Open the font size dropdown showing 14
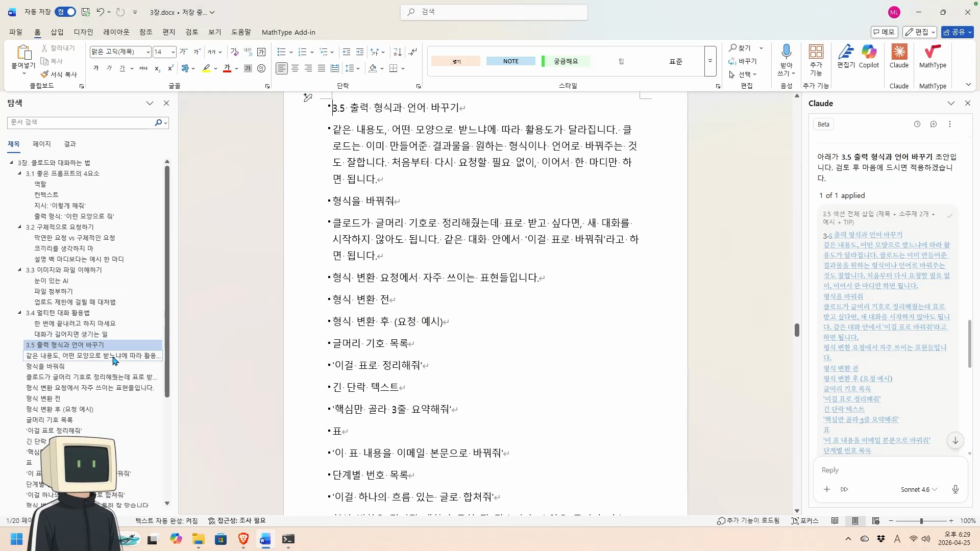Image resolution: width=980 pixels, height=551 pixels. pyautogui.click(x=173, y=52)
